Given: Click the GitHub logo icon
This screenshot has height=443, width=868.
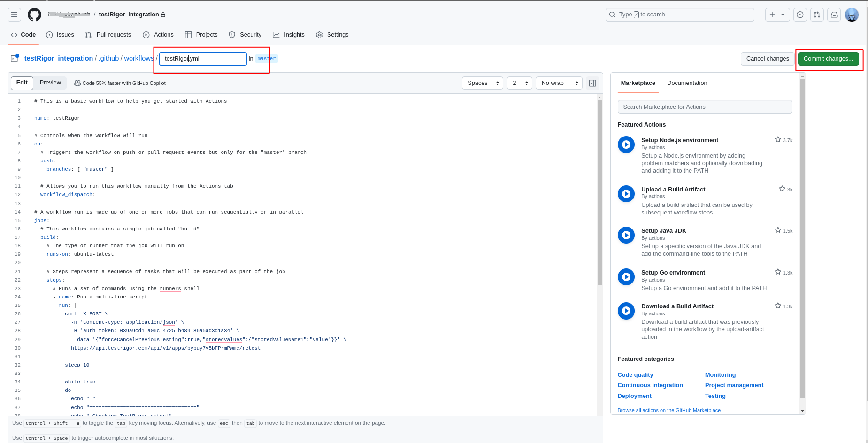Looking at the screenshot, I should point(34,15).
